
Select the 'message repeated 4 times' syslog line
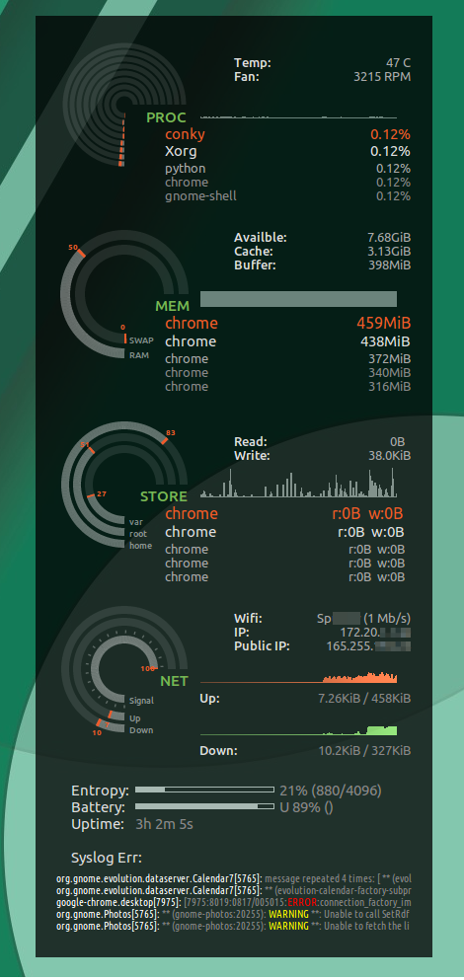[x=234, y=878]
